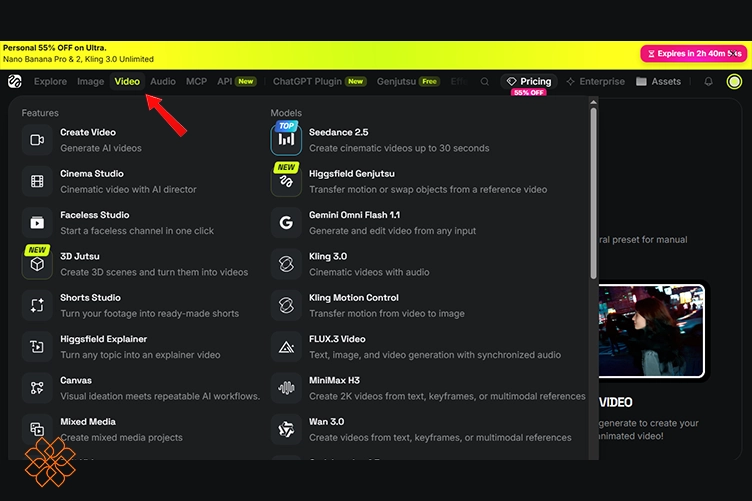This screenshot has width=752, height=501.
Task: Open the user profile avatar
Action: 734,82
